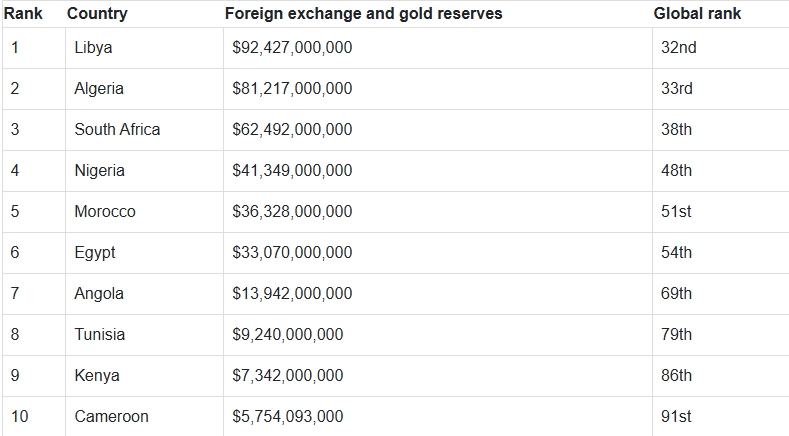Screen dimensions: 789x436
Task: Click Libya's $92,427,000,000 reserves value
Action: click(292, 48)
